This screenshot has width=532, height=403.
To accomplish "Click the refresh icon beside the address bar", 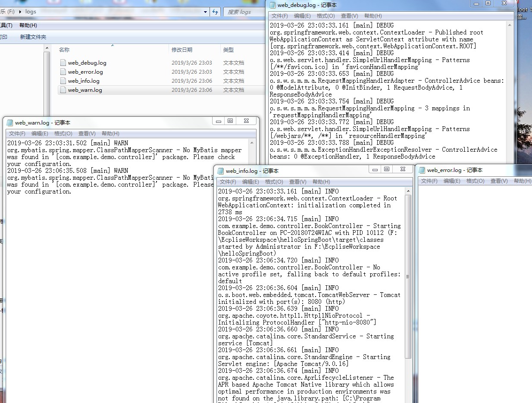I will (x=215, y=12).
